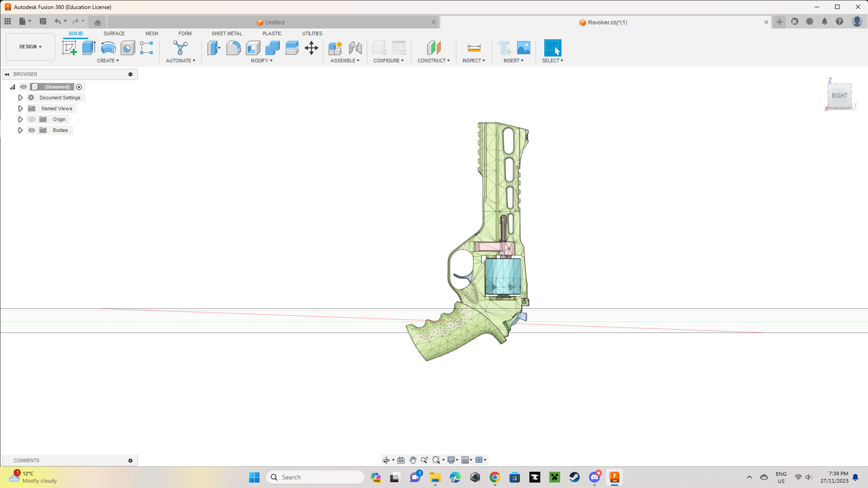The height and width of the screenshot is (488, 868).
Task: Click the Pan hand icon in navigation bar
Action: [x=412, y=460]
